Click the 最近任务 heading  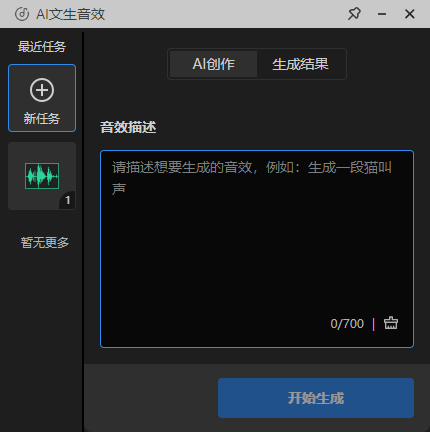(x=42, y=47)
